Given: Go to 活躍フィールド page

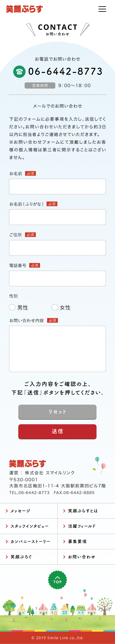Looking at the screenshot, I should click(82, 526).
